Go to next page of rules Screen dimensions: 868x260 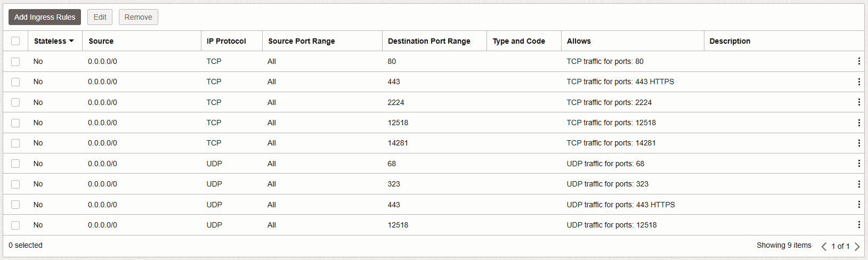[x=857, y=246]
